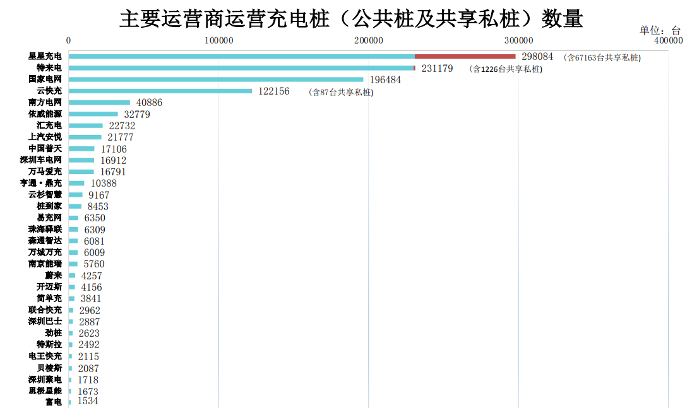Click the 简单充 row label
The width and height of the screenshot is (695, 420).
49,298
